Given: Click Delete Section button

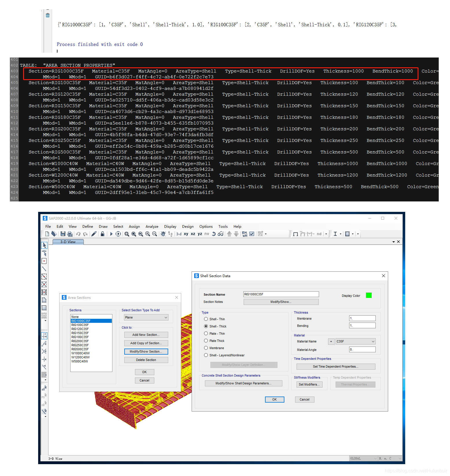Looking at the screenshot, I should click(x=146, y=360).
